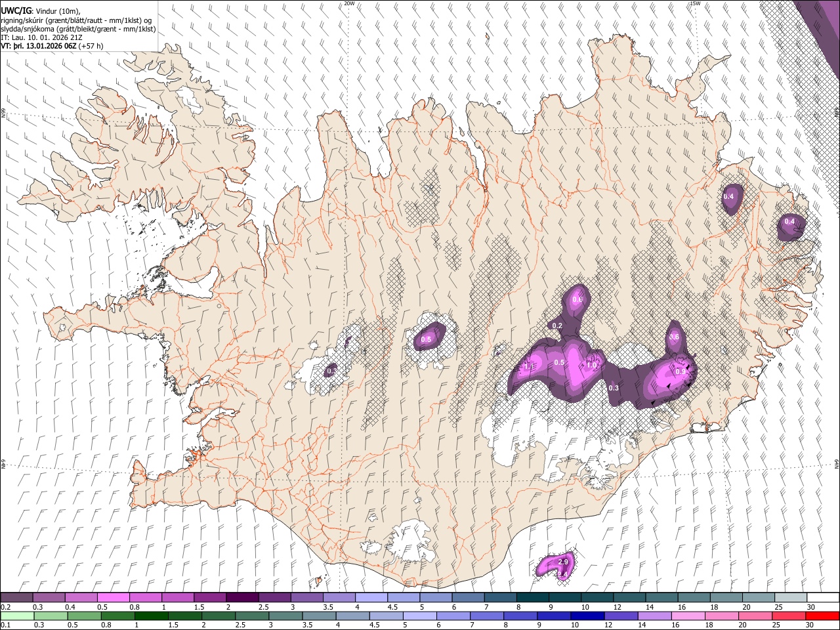The height and width of the screenshot is (630, 840).
Task: Pick the white 30 snow legend swatch
Action: click(822, 597)
